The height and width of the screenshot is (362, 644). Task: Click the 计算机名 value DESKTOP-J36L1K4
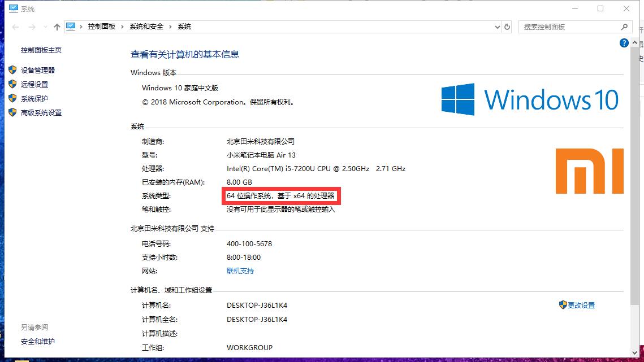coord(257,306)
